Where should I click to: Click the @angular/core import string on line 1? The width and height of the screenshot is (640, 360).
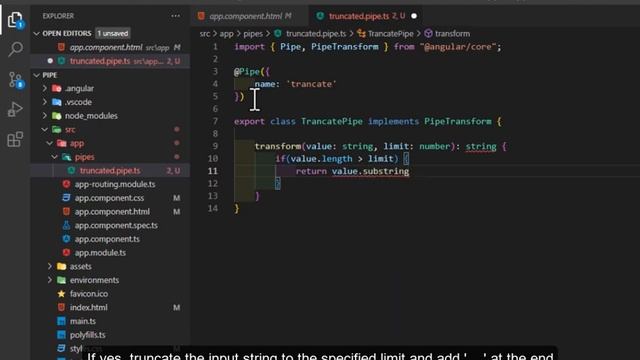[x=457, y=47]
